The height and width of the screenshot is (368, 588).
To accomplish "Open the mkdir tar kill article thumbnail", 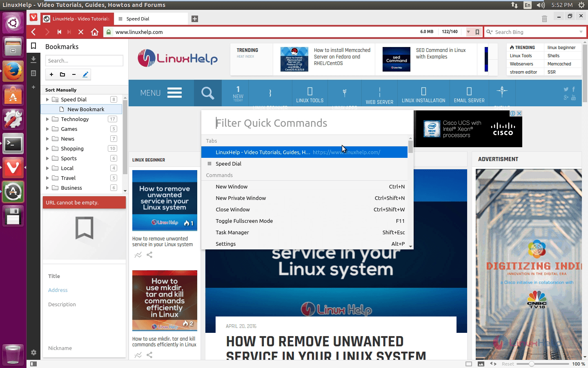I will click(165, 300).
